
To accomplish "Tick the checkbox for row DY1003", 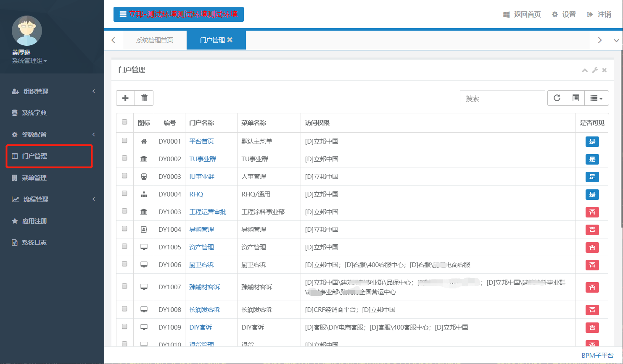I will 124,211.
